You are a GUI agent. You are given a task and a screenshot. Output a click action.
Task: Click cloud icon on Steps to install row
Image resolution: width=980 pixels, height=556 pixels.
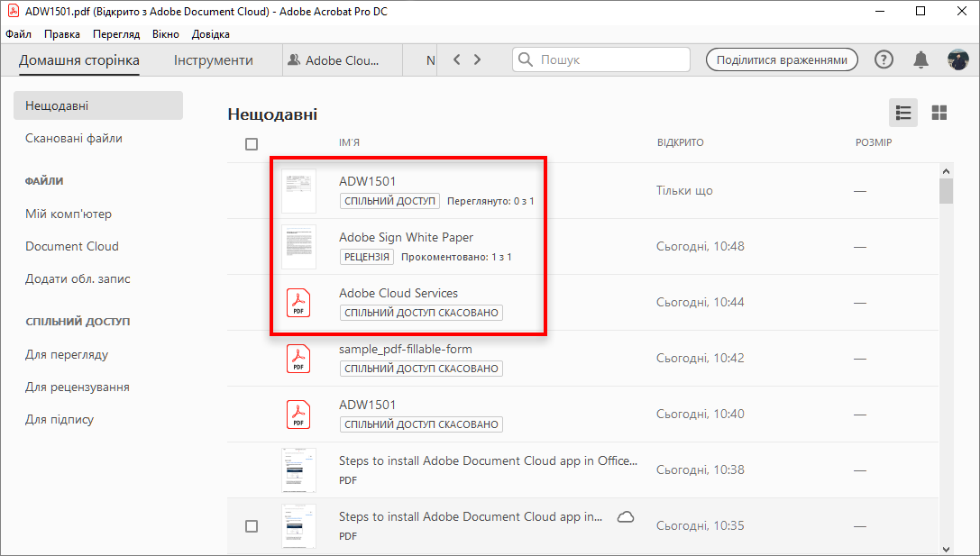626,516
